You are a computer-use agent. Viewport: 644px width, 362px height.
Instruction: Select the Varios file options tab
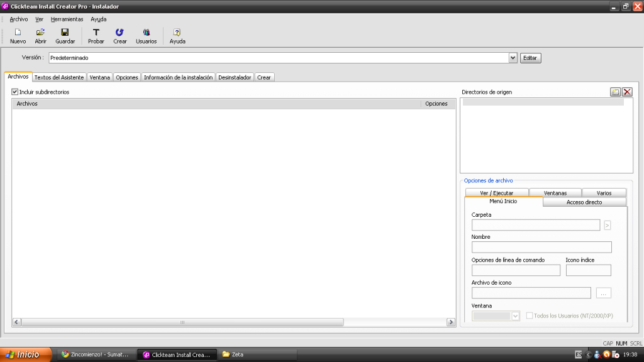[x=604, y=193]
